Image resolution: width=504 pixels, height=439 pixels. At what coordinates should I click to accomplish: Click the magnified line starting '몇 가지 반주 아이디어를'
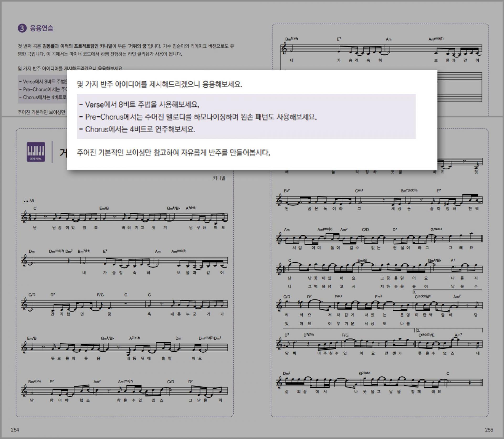click(x=160, y=84)
